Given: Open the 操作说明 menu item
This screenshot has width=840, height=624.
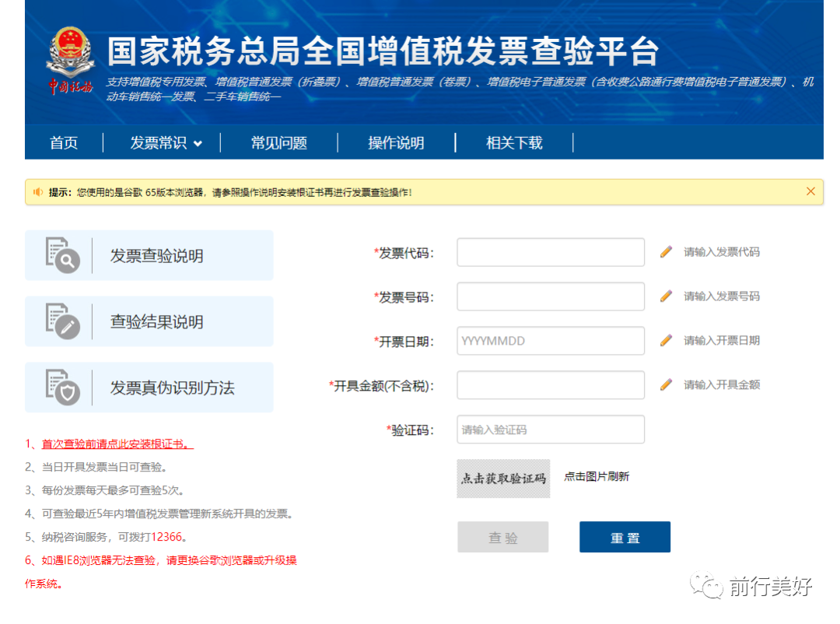Looking at the screenshot, I should point(397,142).
